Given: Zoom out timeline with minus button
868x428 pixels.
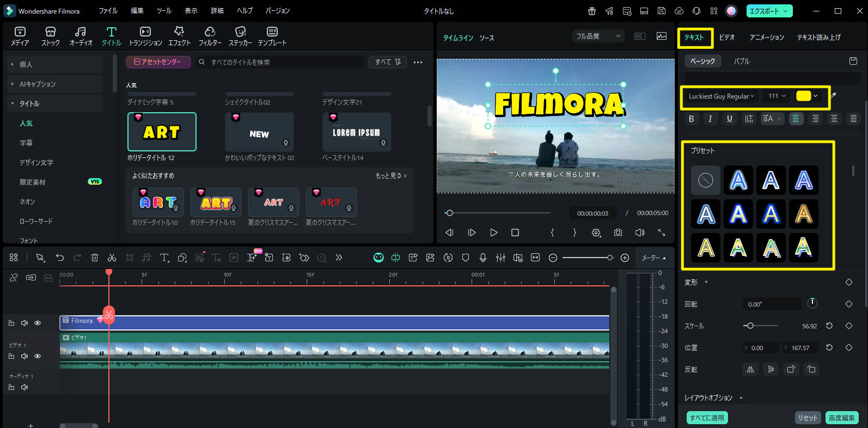Looking at the screenshot, I should pyautogui.click(x=553, y=258).
